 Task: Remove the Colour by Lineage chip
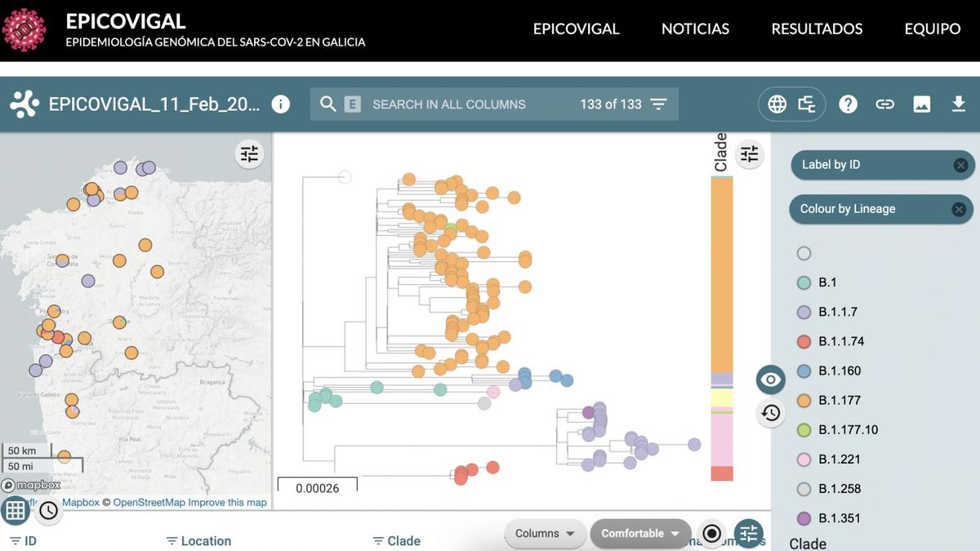tap(960, 209)
